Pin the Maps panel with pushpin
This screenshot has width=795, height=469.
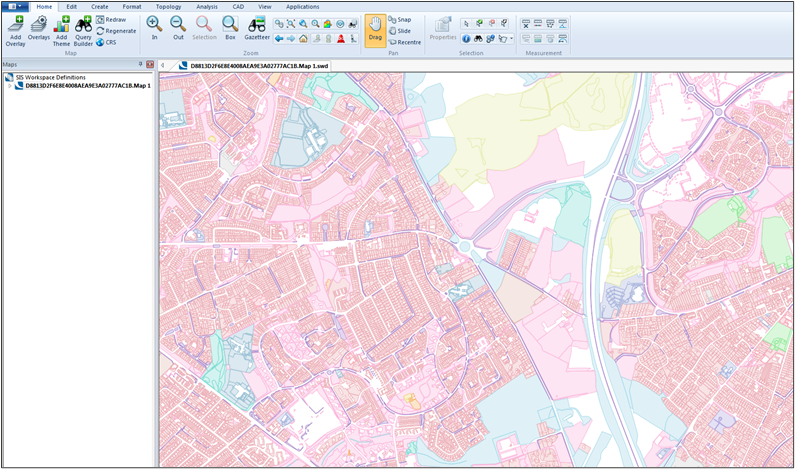[140, 65]
